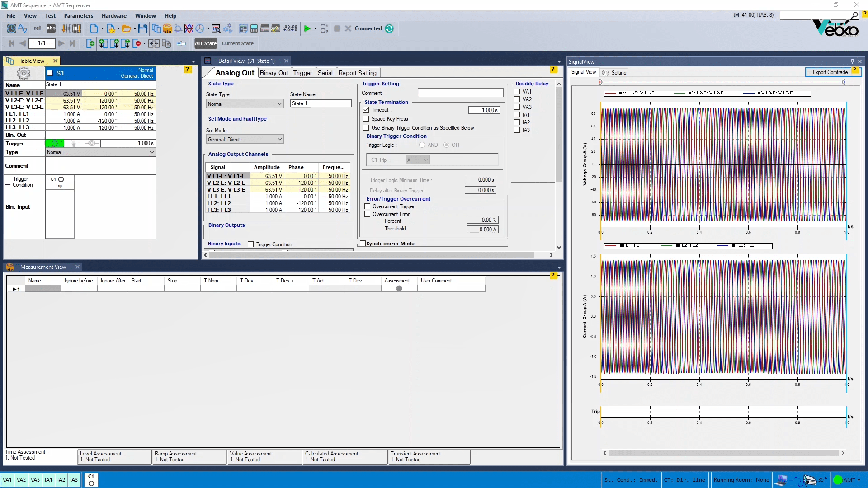Click the sine wave signal icon
The width and height of the screenshot is (868, 488).
pyautogui.click(x=23, y=28)
